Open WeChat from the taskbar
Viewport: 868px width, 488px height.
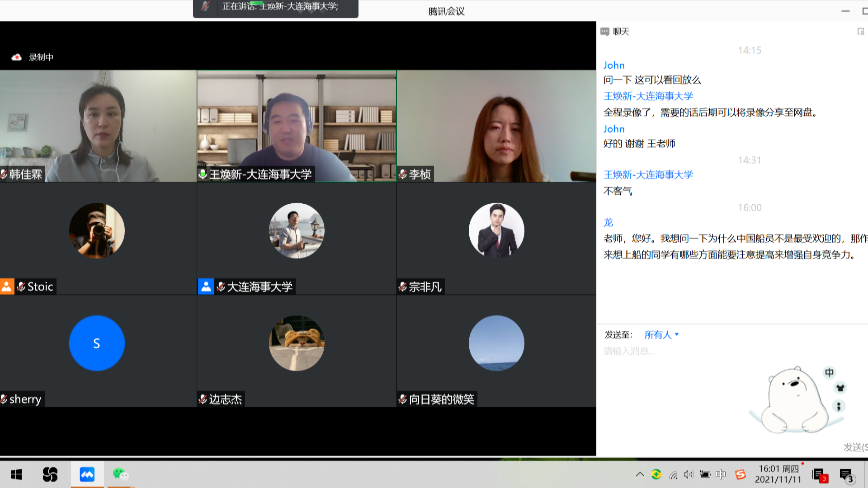point(120,474)
